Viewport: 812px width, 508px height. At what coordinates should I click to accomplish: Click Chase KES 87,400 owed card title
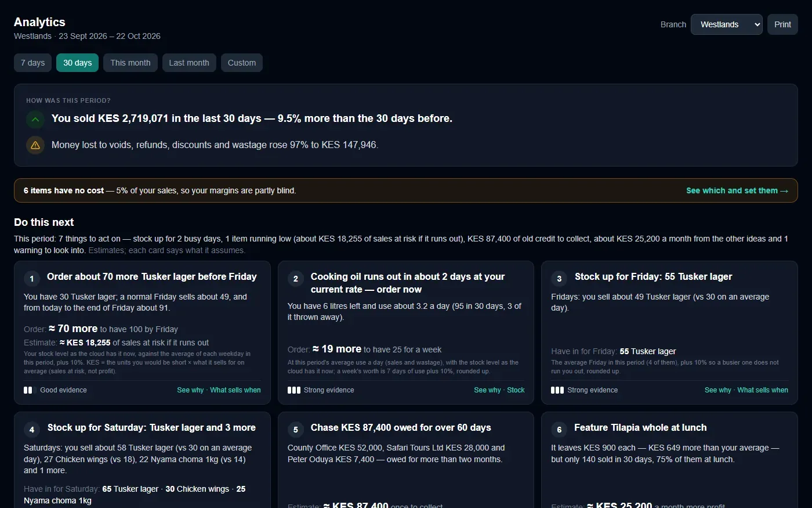pos(401,428)
